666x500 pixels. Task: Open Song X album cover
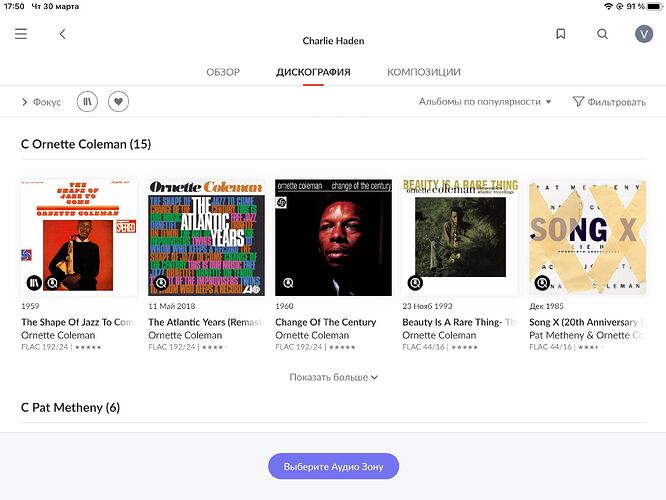pyautogui.click(x=587, y=237)
